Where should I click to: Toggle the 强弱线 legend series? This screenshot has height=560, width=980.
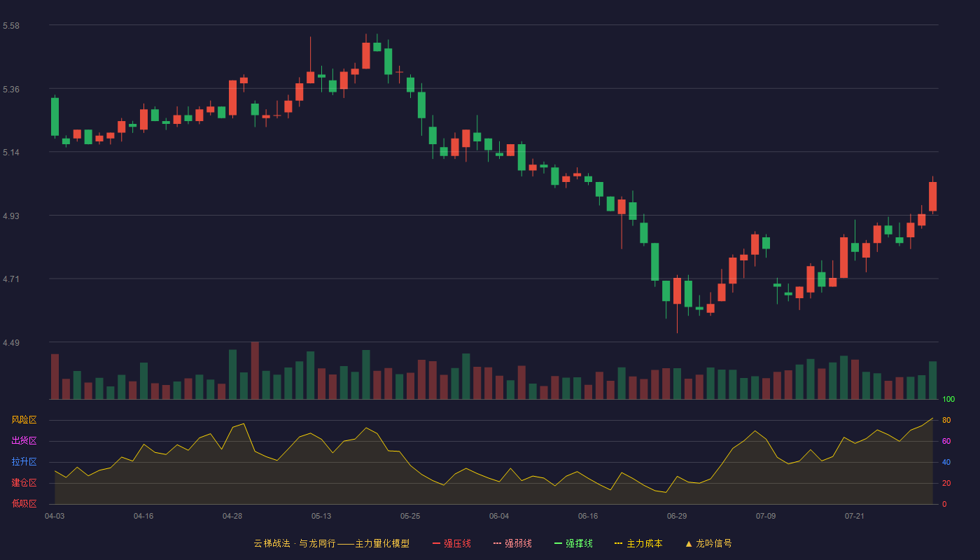tap(512, 543)
